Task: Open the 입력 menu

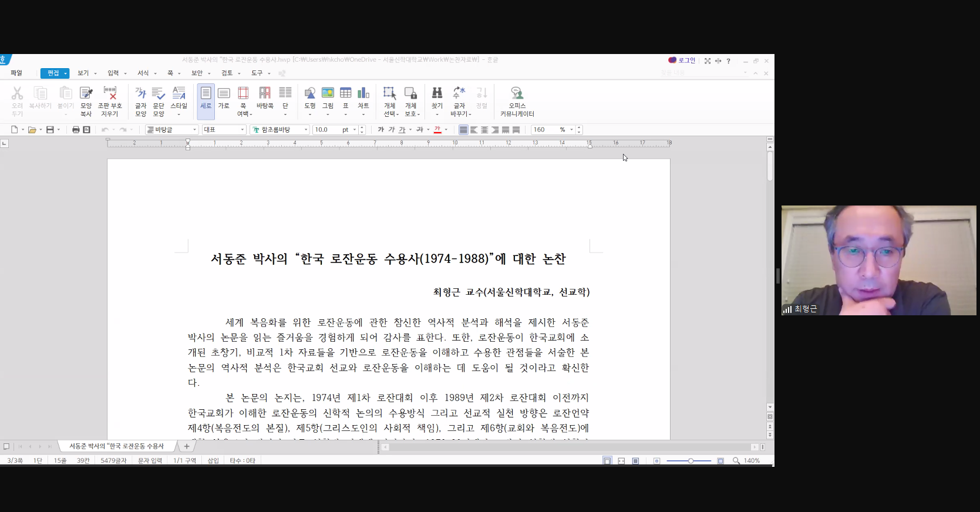Action: (x=113, y=73)
